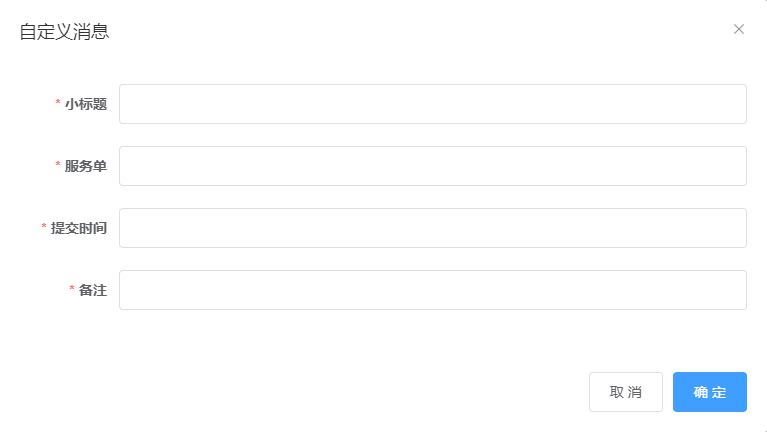Confirm the custom message with 确定
Image resolution: width=767 pixels, height=432 pixels.
(x=709, y=392)
